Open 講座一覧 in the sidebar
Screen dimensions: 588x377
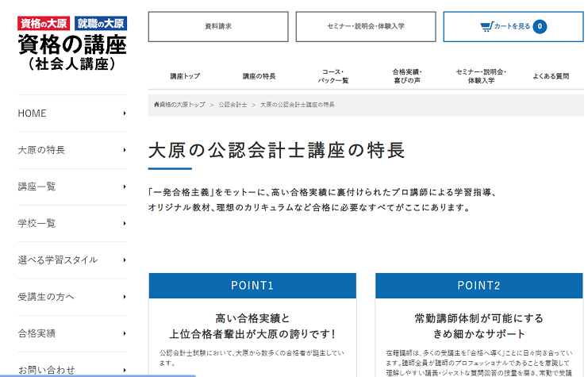72,187
